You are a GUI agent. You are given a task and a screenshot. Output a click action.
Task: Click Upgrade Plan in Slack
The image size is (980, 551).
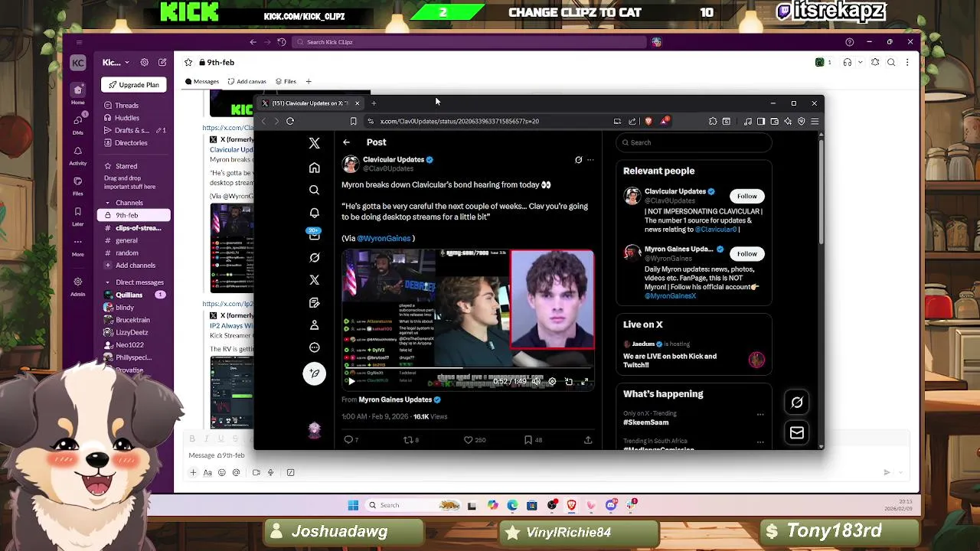pos(134,85)
